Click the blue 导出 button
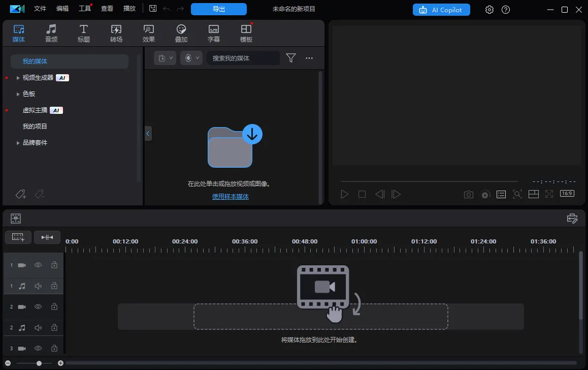 click(x=218, y=9)
